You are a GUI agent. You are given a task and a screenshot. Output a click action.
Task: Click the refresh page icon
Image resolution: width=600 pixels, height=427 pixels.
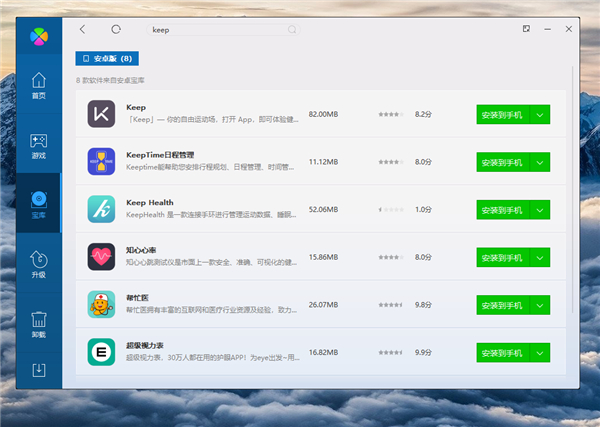point(116,29)
